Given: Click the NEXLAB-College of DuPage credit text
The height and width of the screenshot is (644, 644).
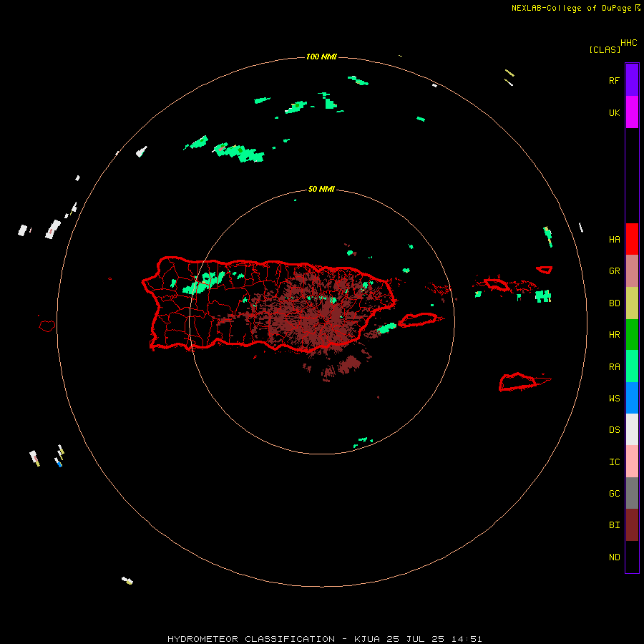Looking at the screenshot, I should tap(571, 8).
